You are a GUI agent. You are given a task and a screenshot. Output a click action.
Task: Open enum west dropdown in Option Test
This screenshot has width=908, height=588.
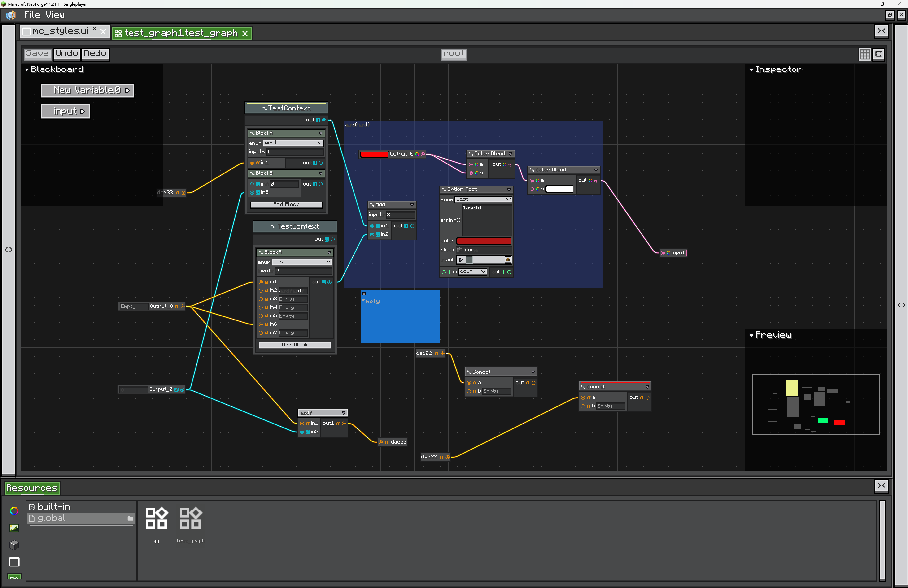(483, 199)
